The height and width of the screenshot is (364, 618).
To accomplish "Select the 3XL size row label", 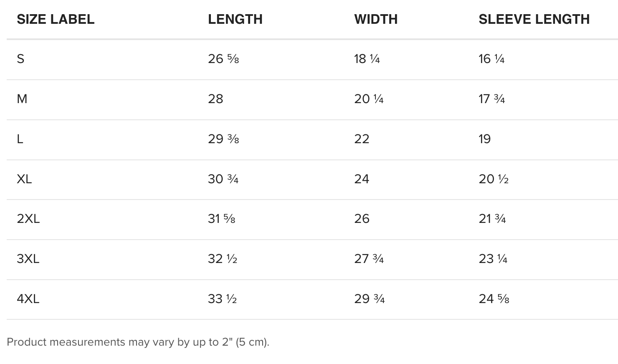I will [28, 259].
